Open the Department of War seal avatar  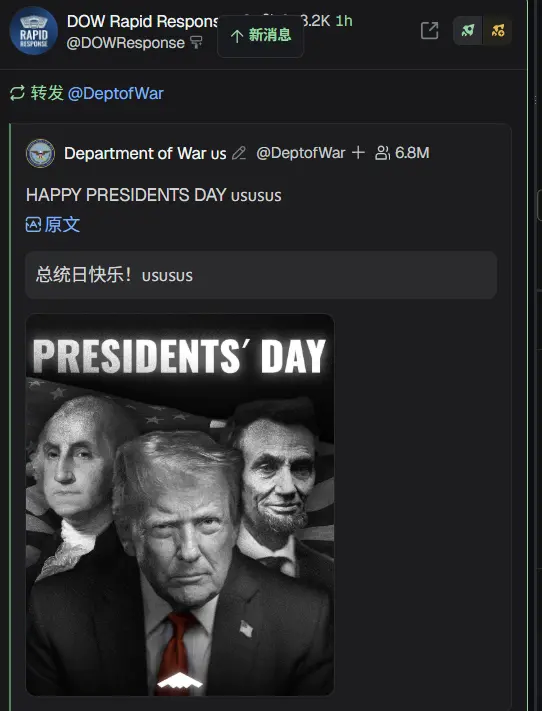click(x=40, y=153)
